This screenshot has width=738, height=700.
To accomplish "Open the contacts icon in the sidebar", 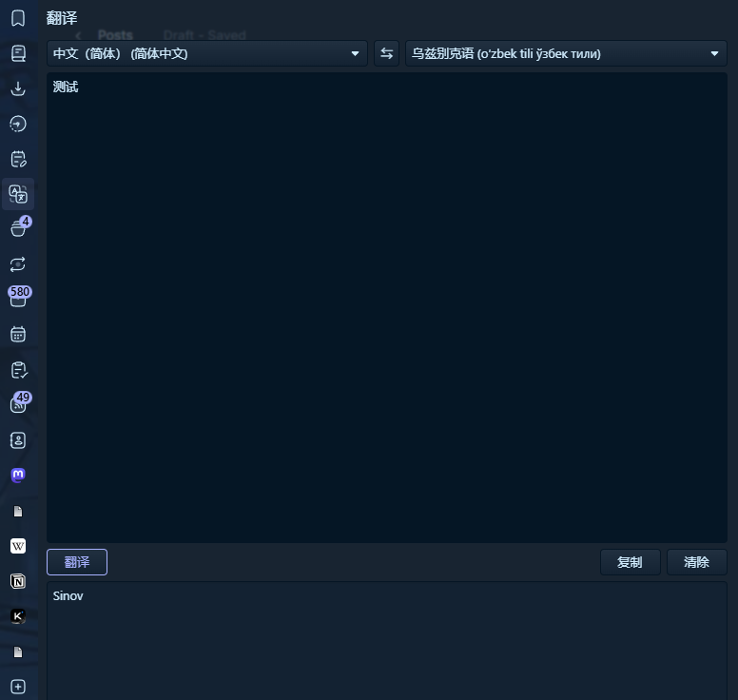I will pos(18,440).
